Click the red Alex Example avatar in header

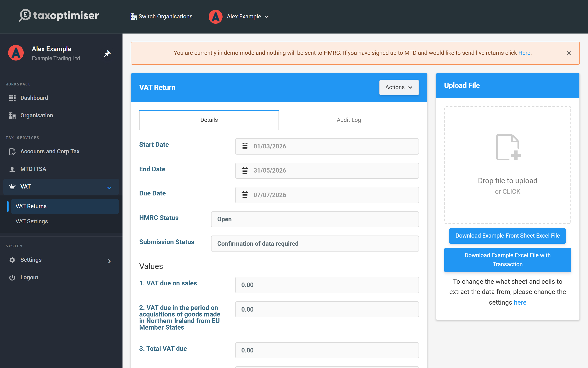pyautogui.click(x=216, y=17)
